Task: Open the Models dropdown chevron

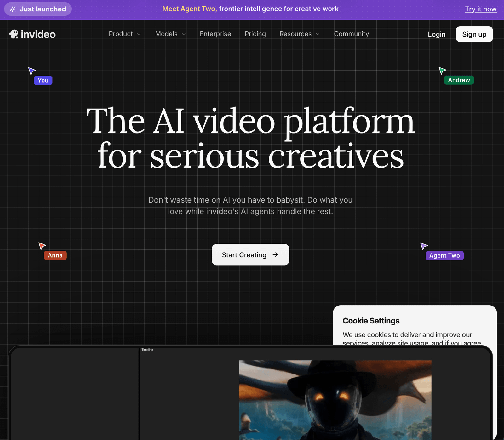Action: 184,34
